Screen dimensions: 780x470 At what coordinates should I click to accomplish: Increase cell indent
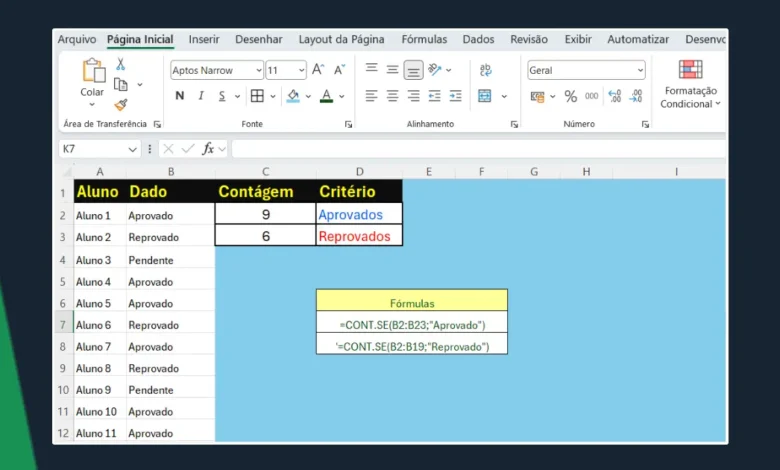[x=455, y=95]
